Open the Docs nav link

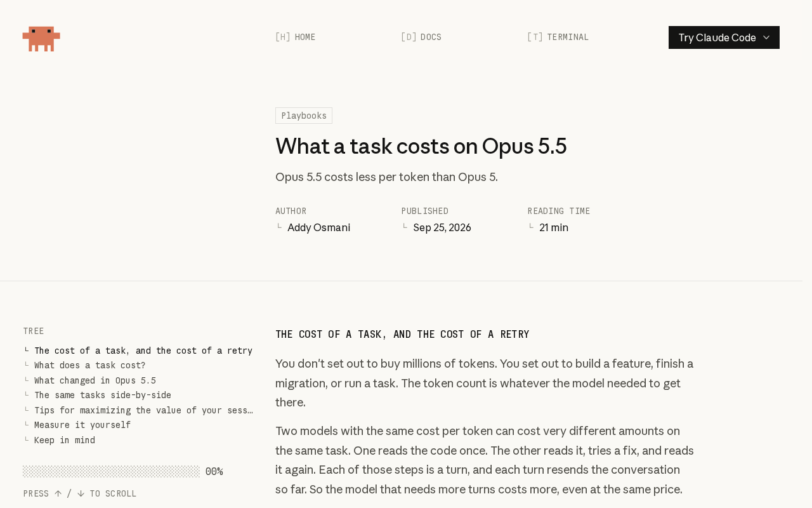coord(421,37)
